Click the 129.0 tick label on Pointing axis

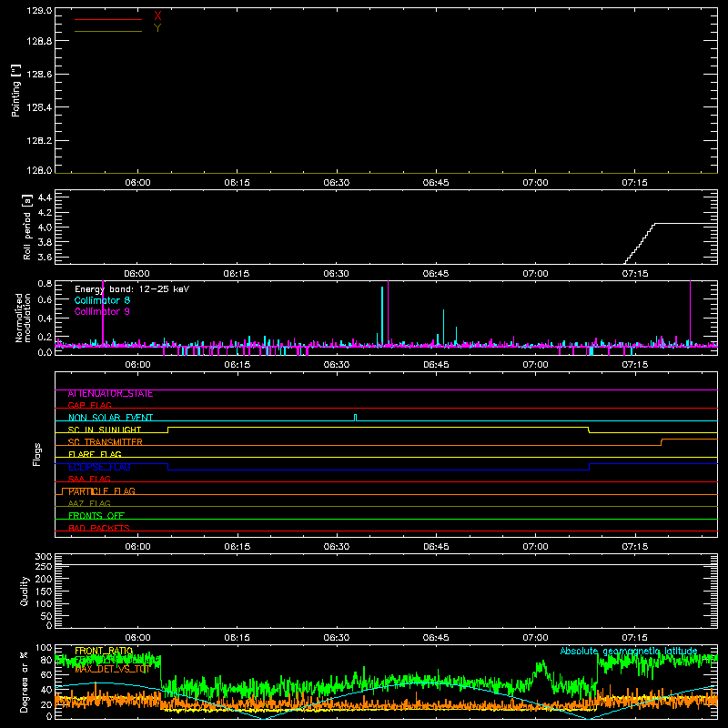click(x=39, y=11)
